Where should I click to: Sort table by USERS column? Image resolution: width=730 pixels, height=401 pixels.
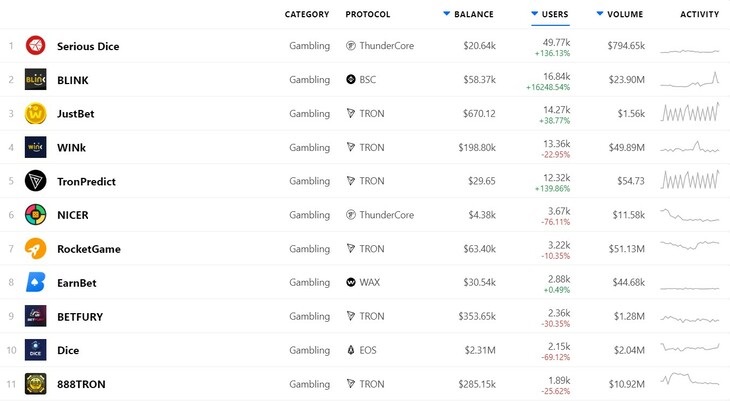tap(550, 14)
